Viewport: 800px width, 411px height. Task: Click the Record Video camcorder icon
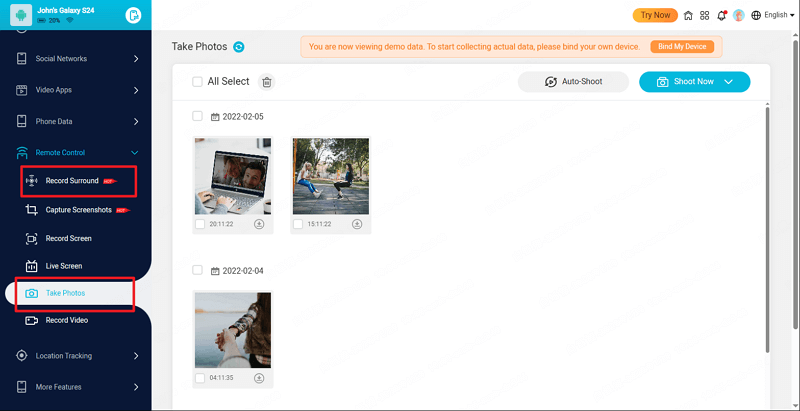[32, 321]
